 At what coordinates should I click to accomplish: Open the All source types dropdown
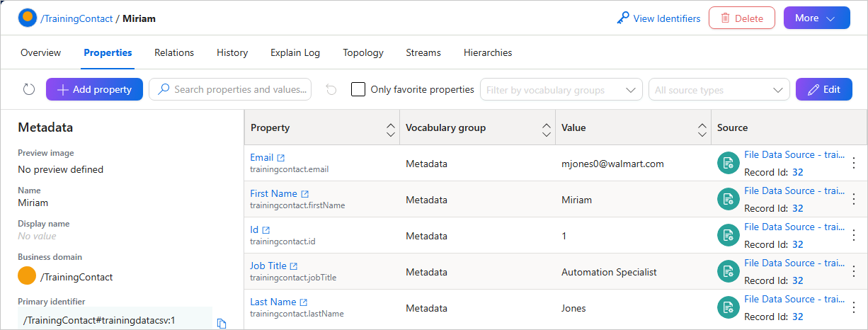(x=719, y=89)
